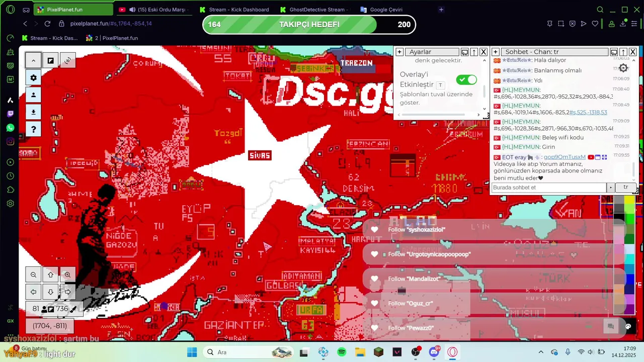Image resolution: width=644 pixels, height=362 pixels.
Task: Move canvas left with arrow button
Action: click(33, 292)
